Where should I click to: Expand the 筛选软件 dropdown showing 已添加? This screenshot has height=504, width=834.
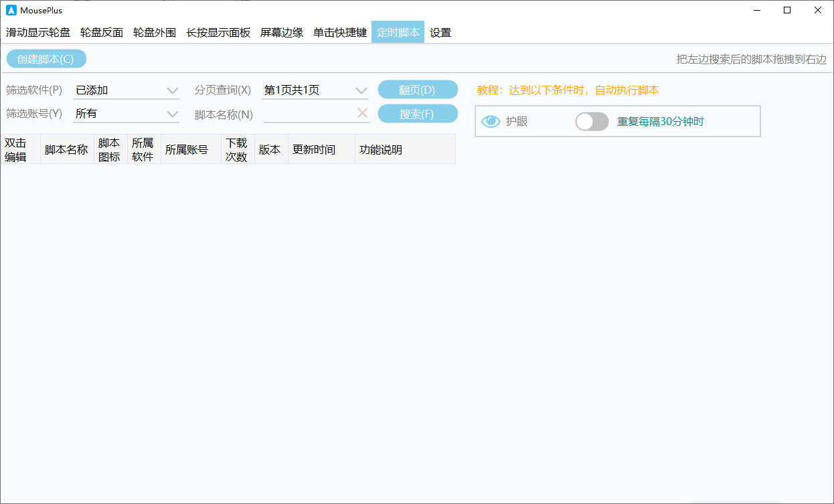tap(126, 90)
